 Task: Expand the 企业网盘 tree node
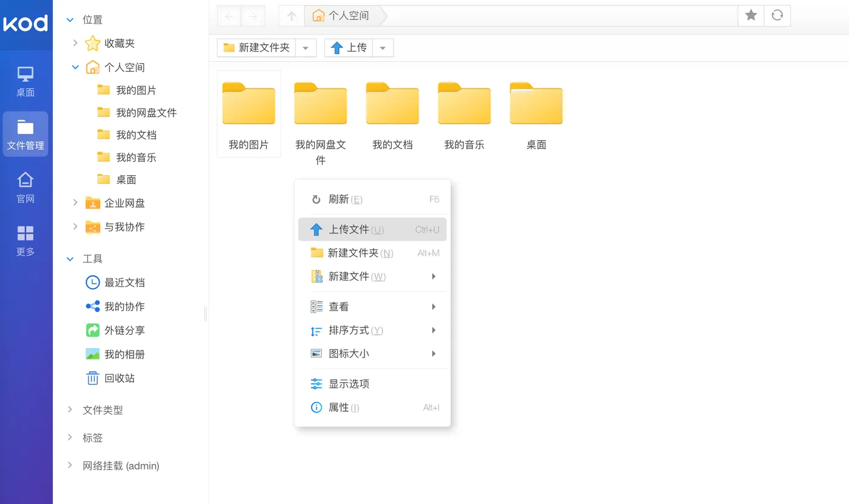click(75, 203)
